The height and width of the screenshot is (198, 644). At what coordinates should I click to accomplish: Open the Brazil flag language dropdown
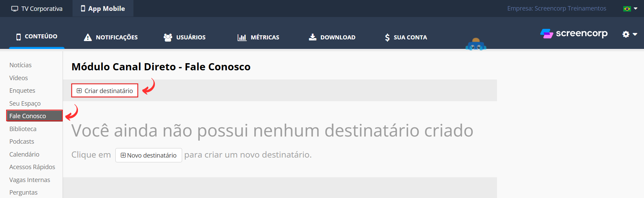(x=630, y=8)
